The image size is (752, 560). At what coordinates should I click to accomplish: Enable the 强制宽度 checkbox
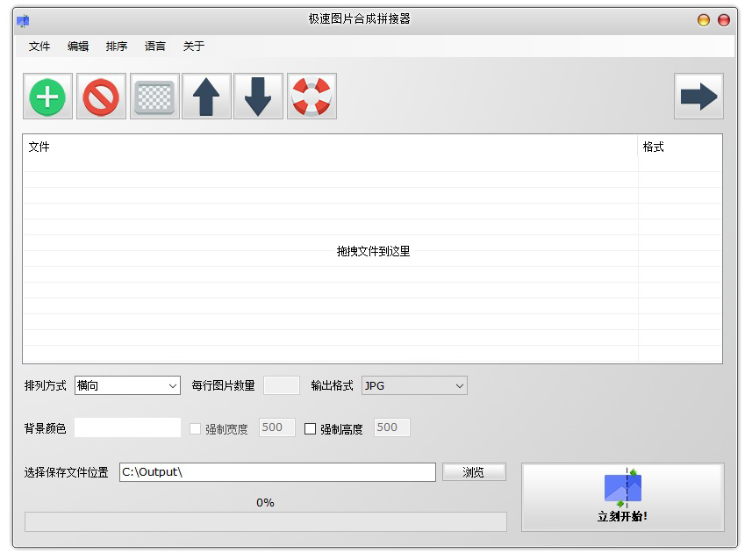click(197, 429)
